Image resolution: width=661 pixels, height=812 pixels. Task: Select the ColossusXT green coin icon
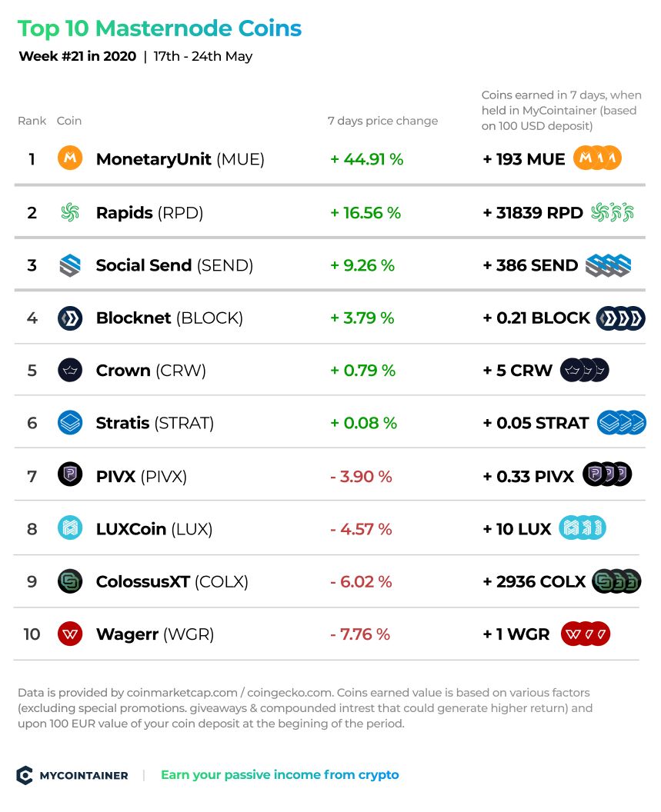(x=70, y=581)
